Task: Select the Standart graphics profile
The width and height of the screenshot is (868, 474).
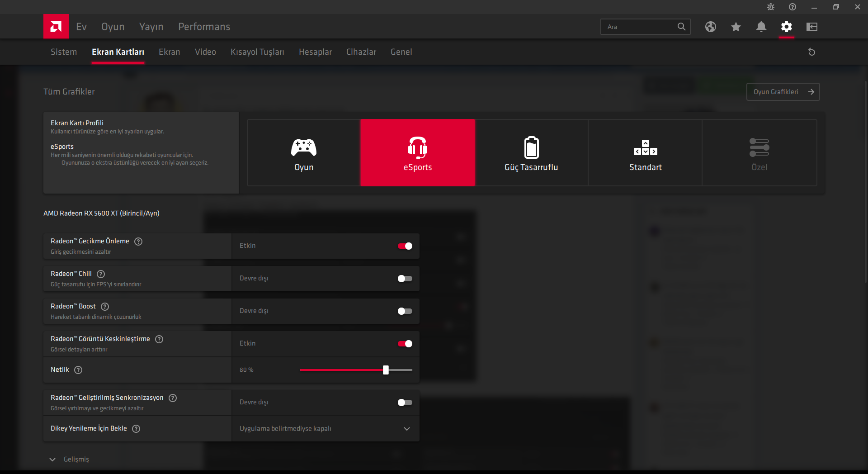Action: click(x=645, y=153)
